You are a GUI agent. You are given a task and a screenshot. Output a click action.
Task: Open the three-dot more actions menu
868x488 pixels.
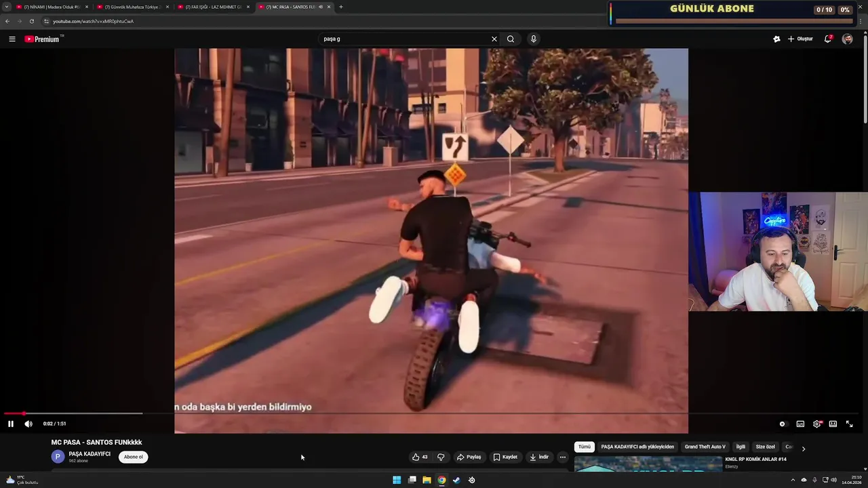(x=562, y=457)
